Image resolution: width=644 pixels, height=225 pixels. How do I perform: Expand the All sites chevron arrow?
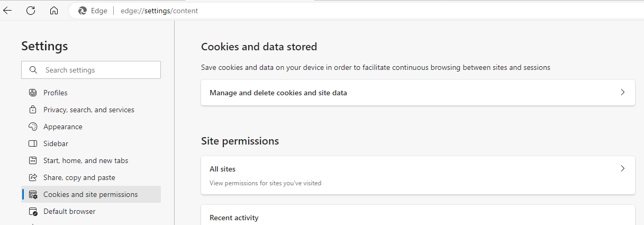pyautogui.click(x=622, y=168)
